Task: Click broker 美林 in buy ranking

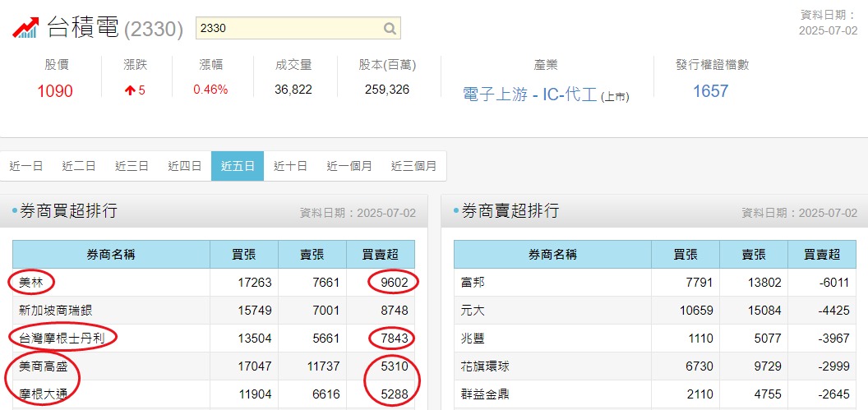Action: click(x=31, y=283)
